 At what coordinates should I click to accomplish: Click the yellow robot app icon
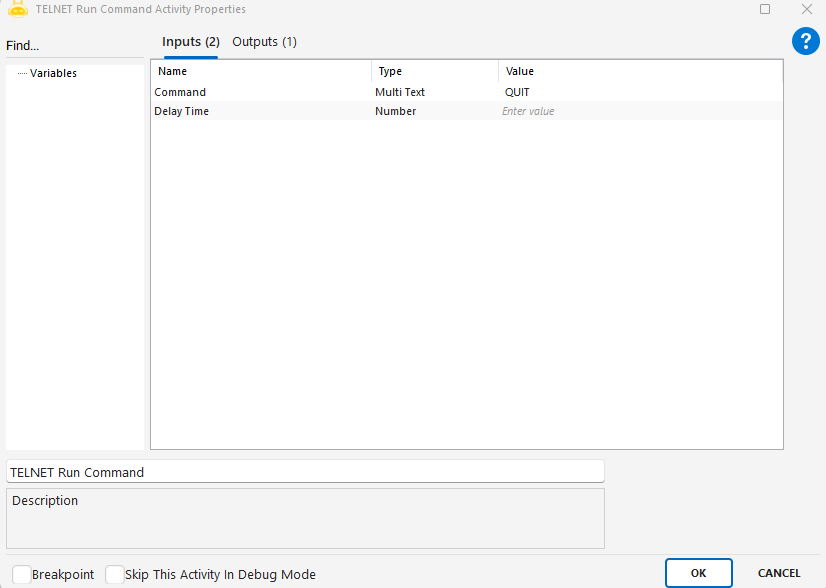tap(17, 9)
